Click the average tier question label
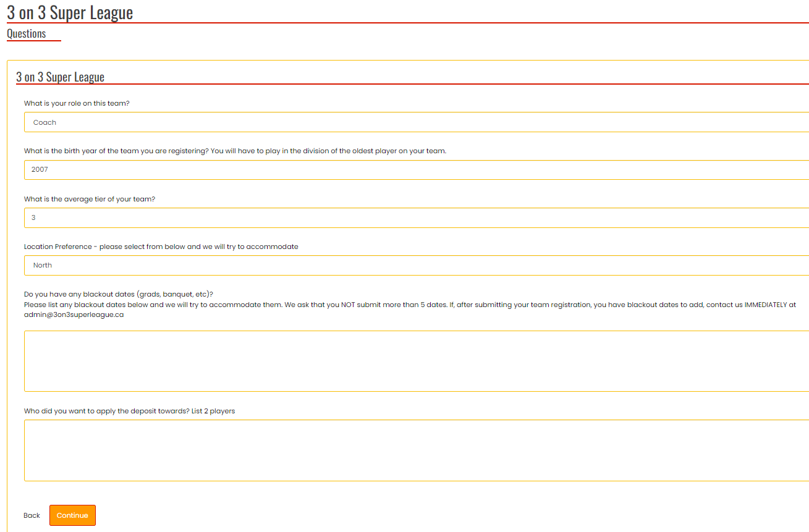The image size is (809, 532). 90,199
